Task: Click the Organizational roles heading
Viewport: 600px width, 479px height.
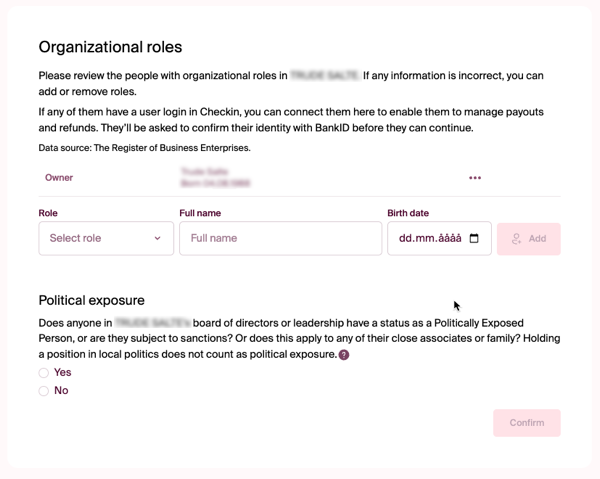Action: [110, 47]
